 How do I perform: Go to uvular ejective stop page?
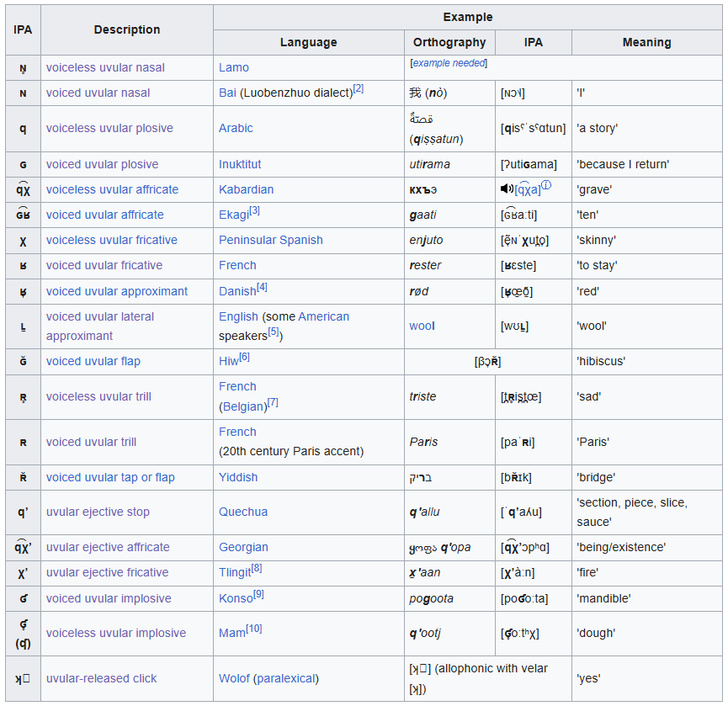[98, 512]
